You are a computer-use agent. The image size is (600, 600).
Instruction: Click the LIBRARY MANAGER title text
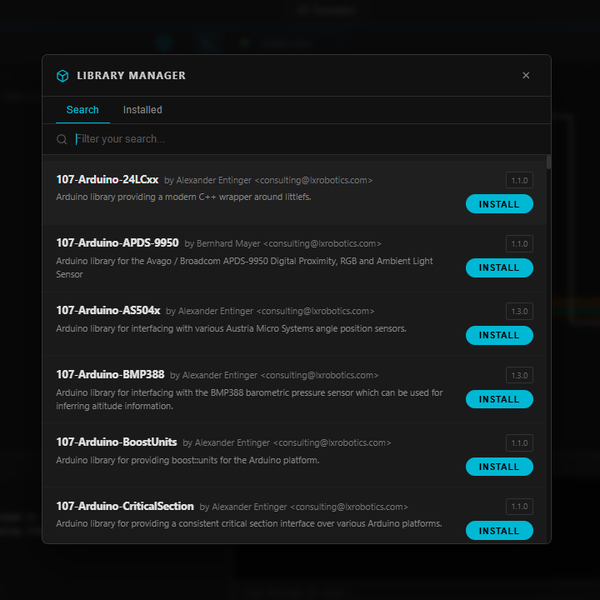[x=131, y=76]
